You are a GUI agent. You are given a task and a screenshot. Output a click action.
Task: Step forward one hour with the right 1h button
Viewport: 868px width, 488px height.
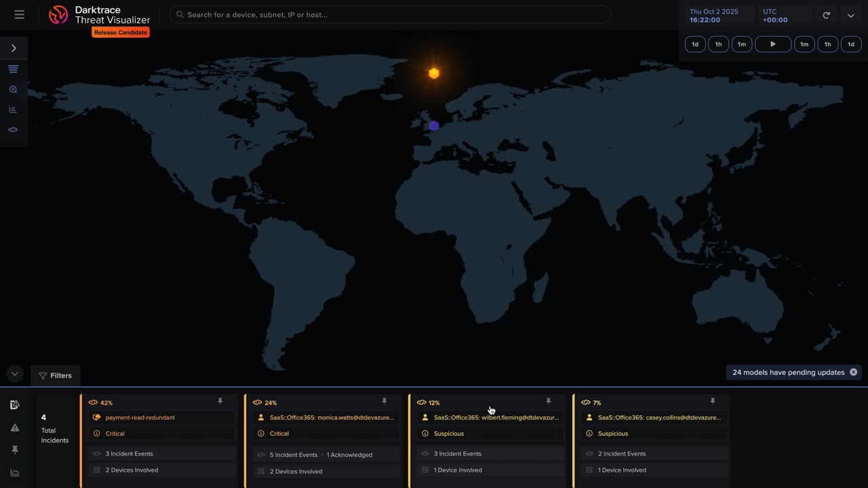(827, 44)
